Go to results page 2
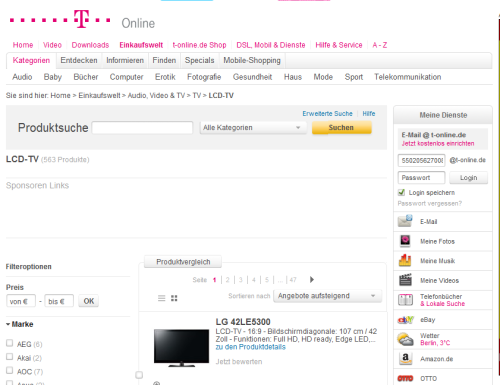Image resolution: width=500 pixels, height=385 pixels. coord(227,280)
